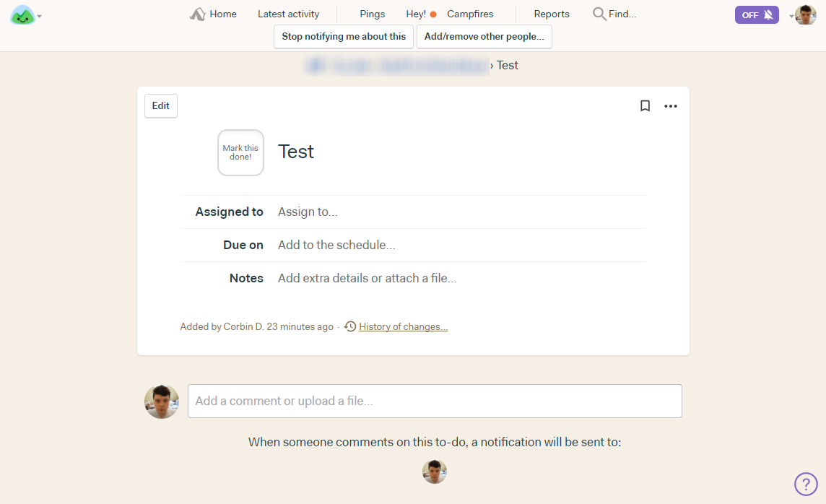This screenshot has height=504, width=826.
Task: Expand History of changes
Action: point(403,326)
